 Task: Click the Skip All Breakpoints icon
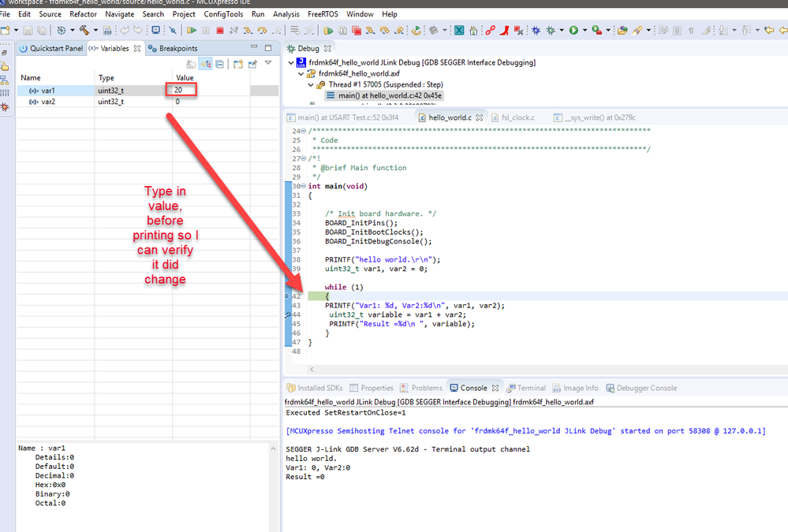coord(173,31)
